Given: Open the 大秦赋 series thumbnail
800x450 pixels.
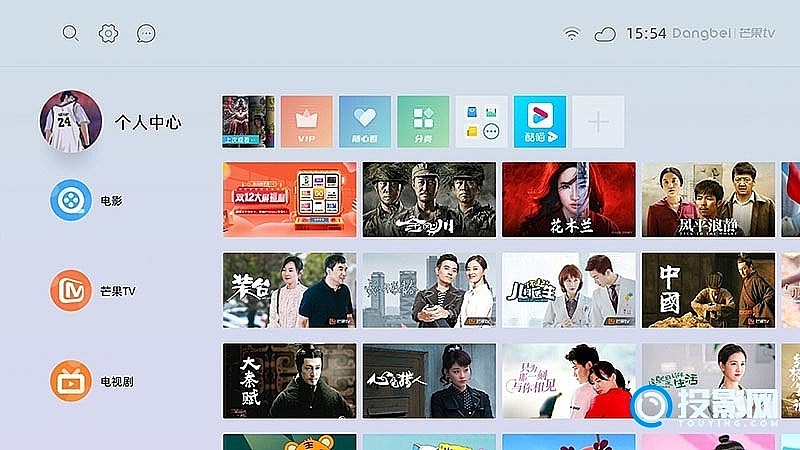Looking at the screenshot, I should pyautogui.click(x=290, y=381).
